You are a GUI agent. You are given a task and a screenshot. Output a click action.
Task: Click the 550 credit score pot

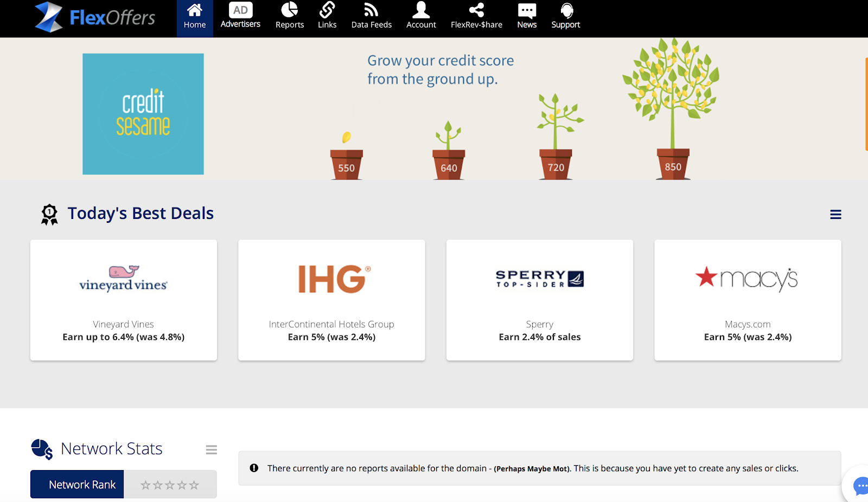347,164
